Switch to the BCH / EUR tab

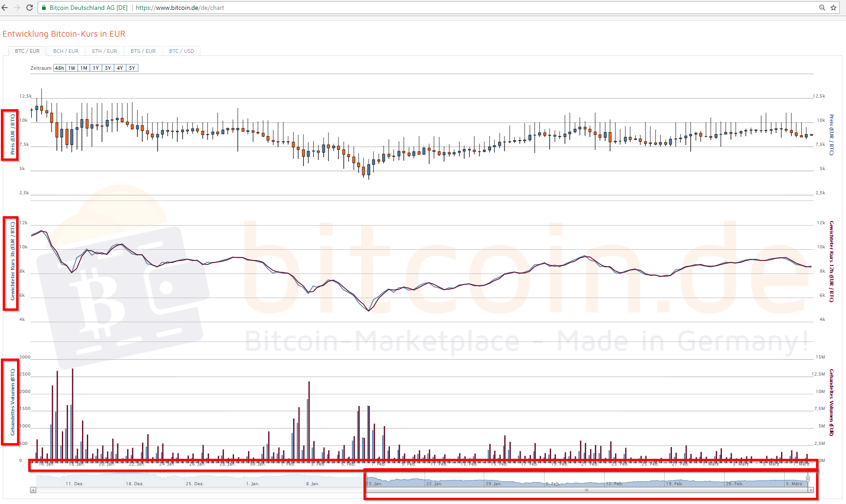click(66, 51)
